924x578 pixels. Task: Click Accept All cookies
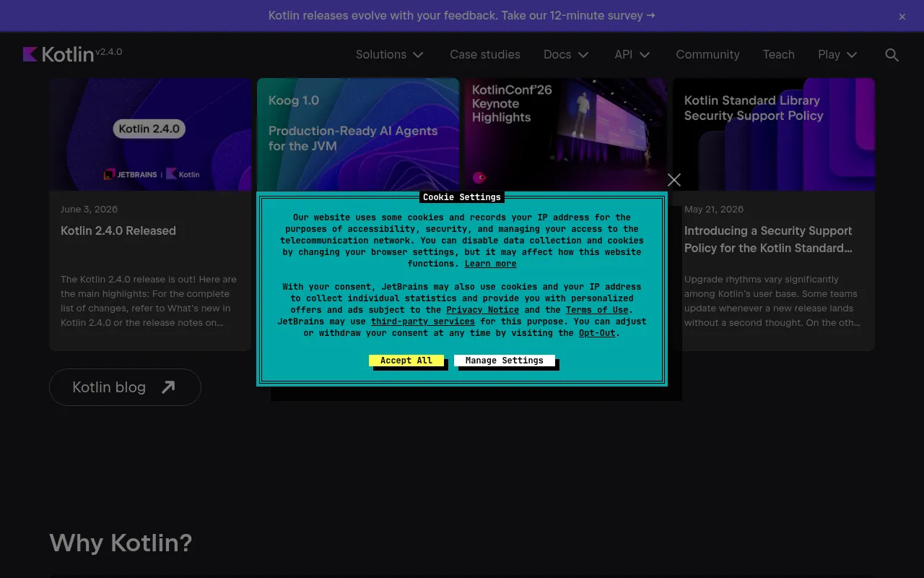click(x=406, y=361)
